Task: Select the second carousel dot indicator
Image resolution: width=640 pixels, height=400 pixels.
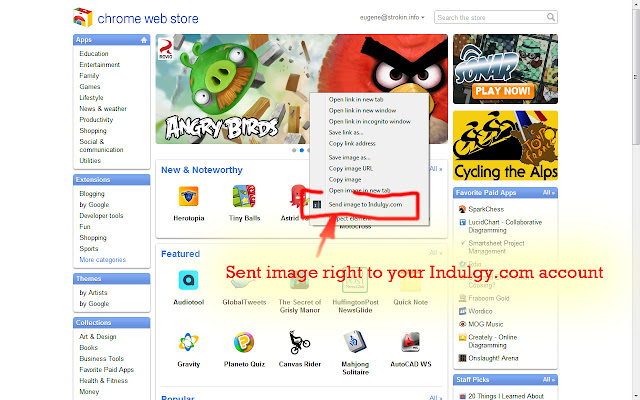Action: click(x=302, y=150)
